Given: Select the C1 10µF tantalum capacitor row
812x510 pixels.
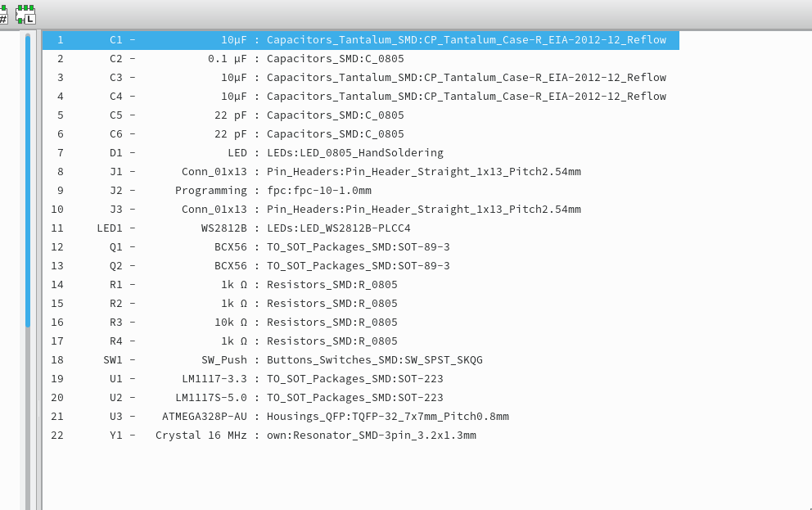Looking at the screenshot, I should (361, 40).
